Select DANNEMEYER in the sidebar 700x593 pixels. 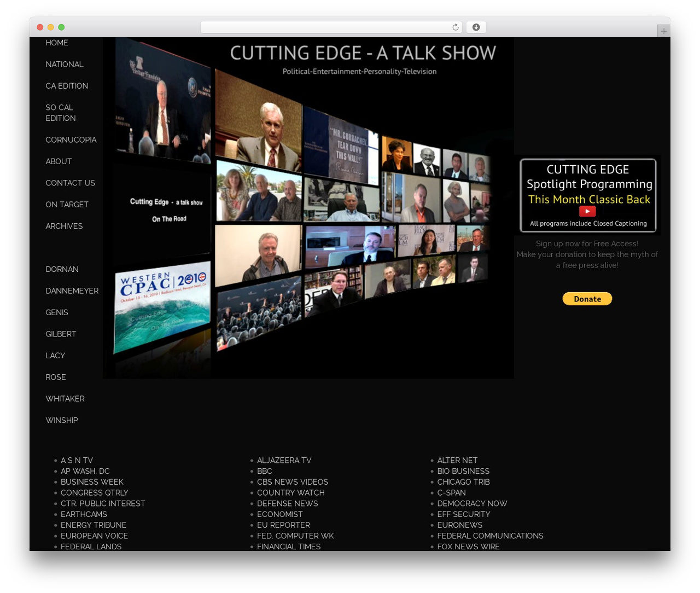tap(72, 291)
